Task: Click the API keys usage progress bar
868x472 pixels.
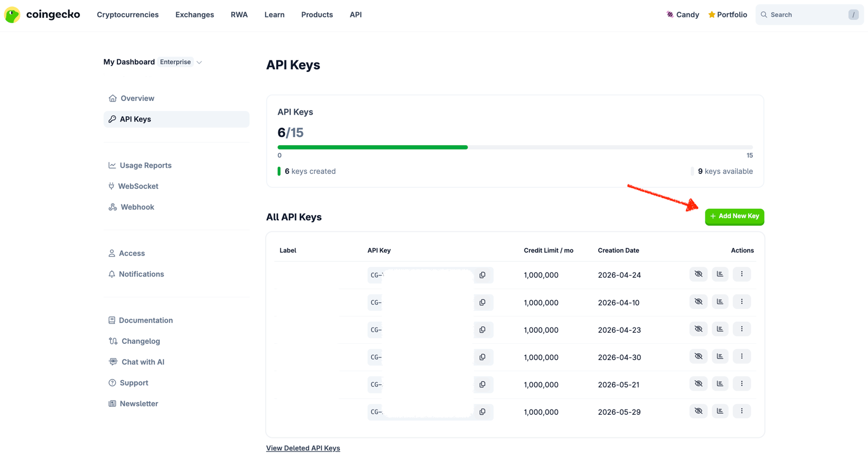Action: 515,147
